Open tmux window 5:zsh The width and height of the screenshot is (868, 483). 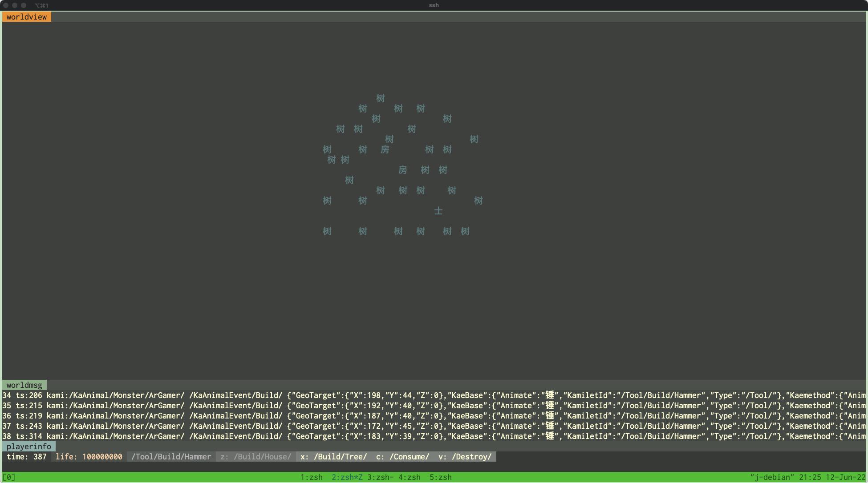pyautogui.click(x=441, y=477)
